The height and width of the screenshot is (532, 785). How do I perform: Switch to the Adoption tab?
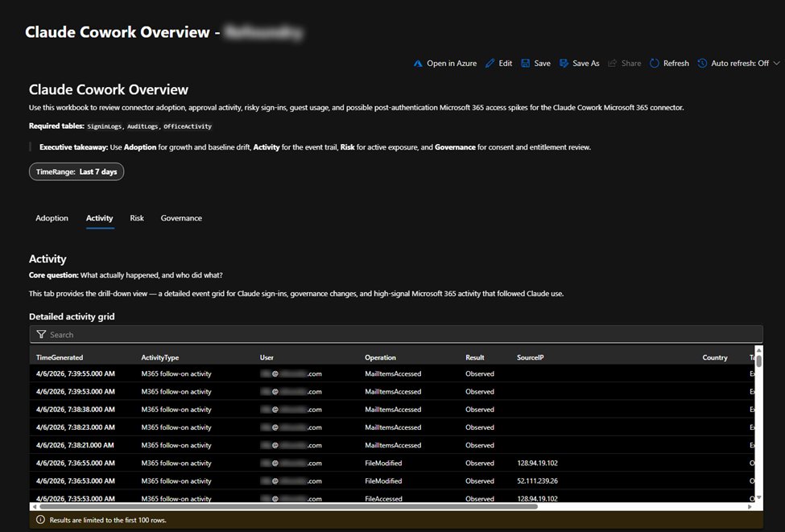pos(52,218)
